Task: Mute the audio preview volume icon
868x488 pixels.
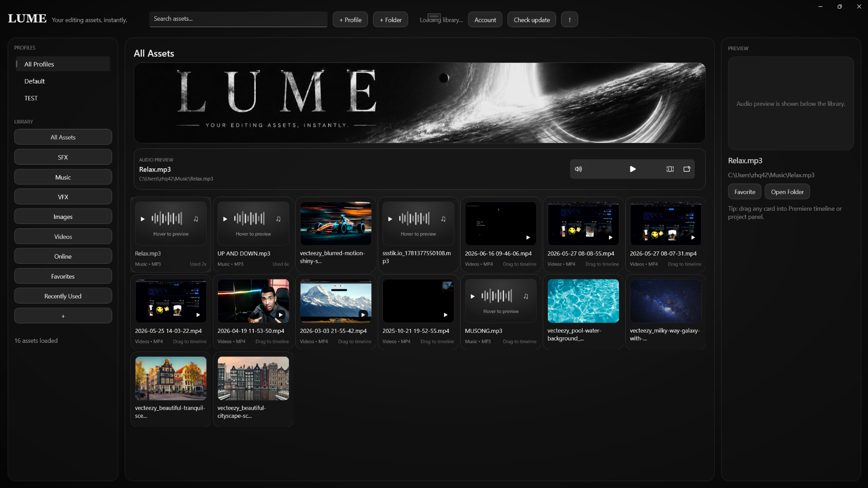Action: point(578,169)
